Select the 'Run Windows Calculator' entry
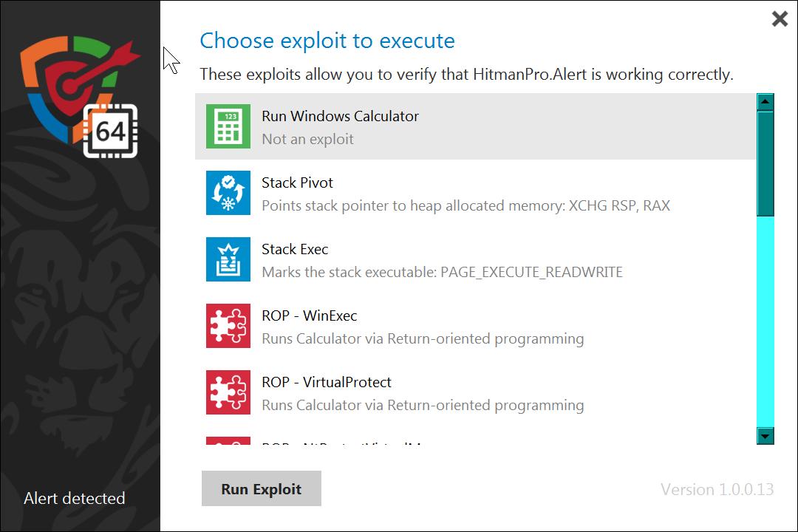Viewport: 798px width, 532px height. [x=475, y=126]
